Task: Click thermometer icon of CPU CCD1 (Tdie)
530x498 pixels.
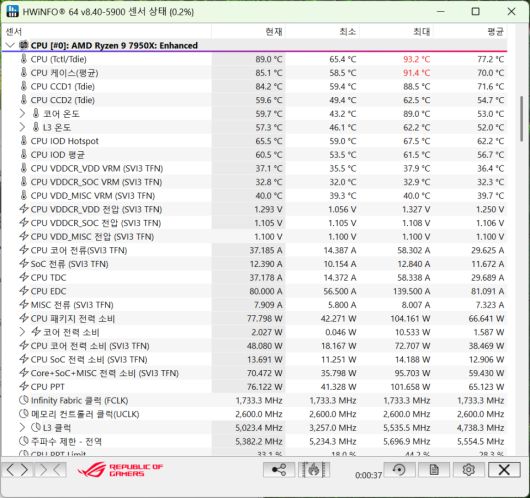Action: 23,86
